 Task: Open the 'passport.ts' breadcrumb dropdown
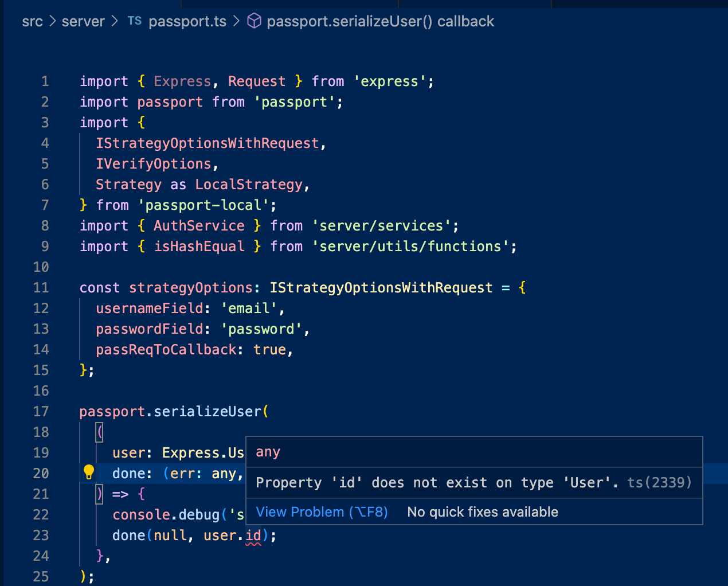pos(187,21)
